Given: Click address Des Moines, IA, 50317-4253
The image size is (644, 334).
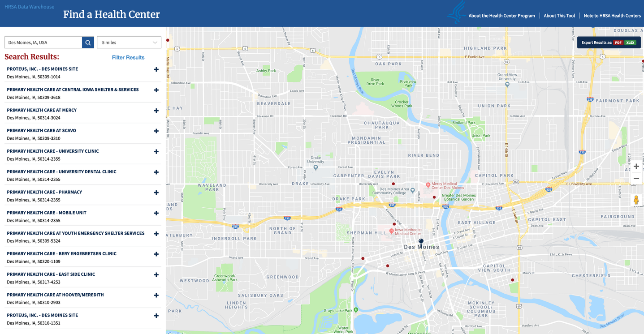Looking at the screenshot, I should [34, 282].
